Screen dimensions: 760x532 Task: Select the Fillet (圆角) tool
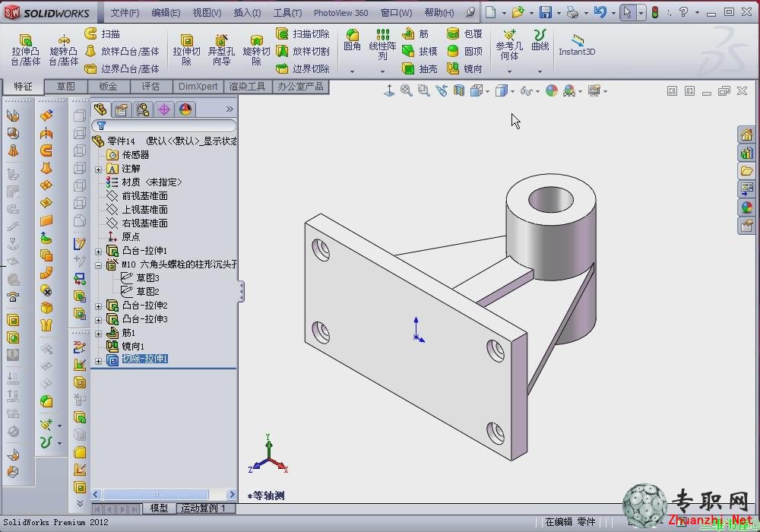pos(353,40)
